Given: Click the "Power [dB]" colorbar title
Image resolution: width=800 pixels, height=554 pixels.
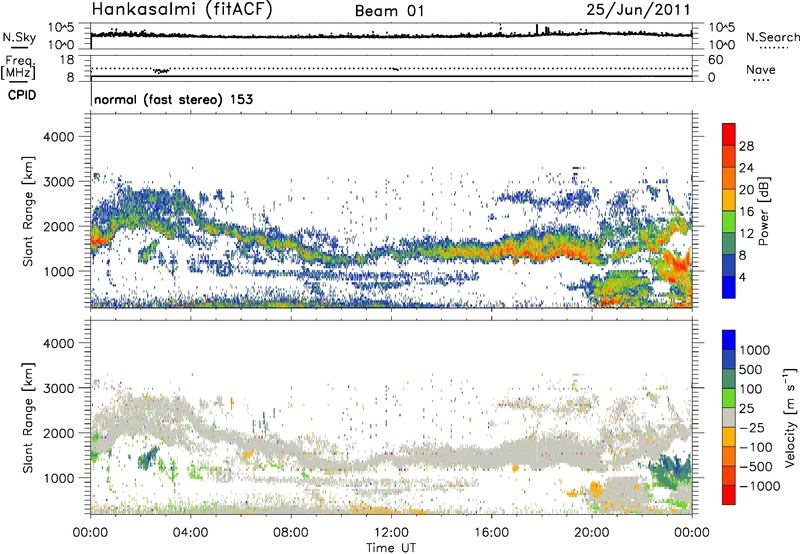Looking at the screenshot, I should tap(763, 211).
